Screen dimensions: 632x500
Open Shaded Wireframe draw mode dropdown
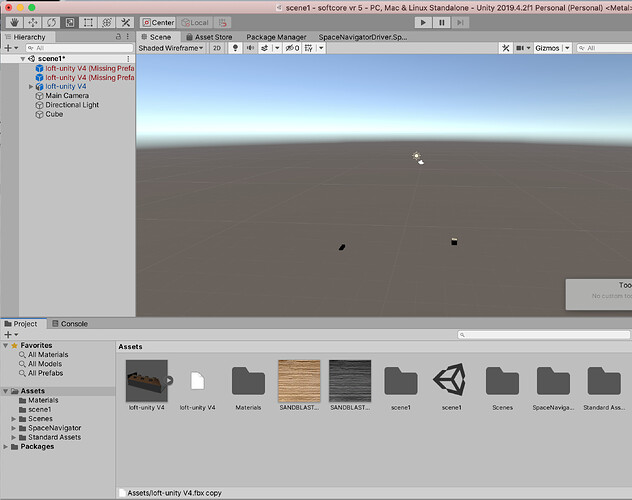[x=171, y=48]
